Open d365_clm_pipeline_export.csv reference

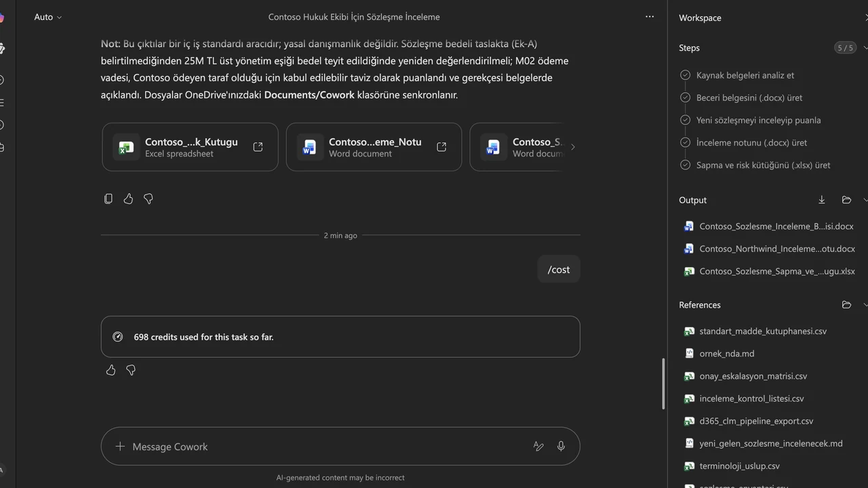click(x=756, y=421)
